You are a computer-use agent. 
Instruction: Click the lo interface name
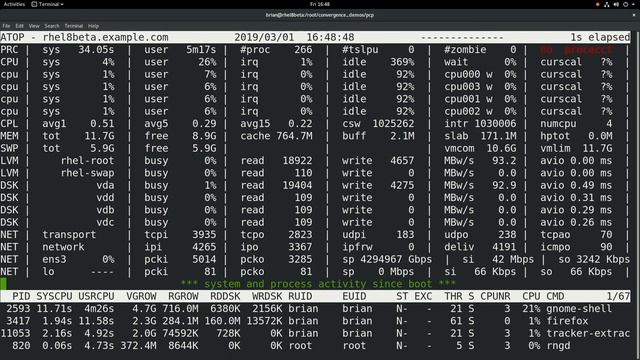click(48, 271)
